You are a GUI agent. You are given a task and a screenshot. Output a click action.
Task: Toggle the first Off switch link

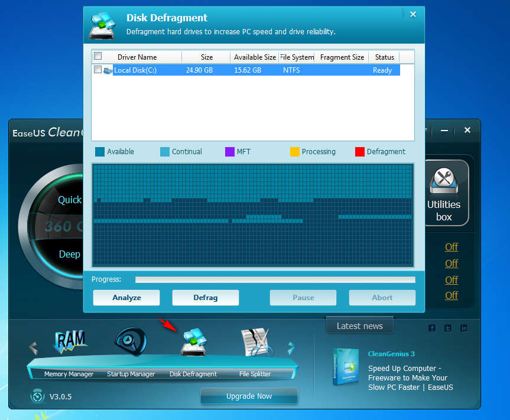451,247
